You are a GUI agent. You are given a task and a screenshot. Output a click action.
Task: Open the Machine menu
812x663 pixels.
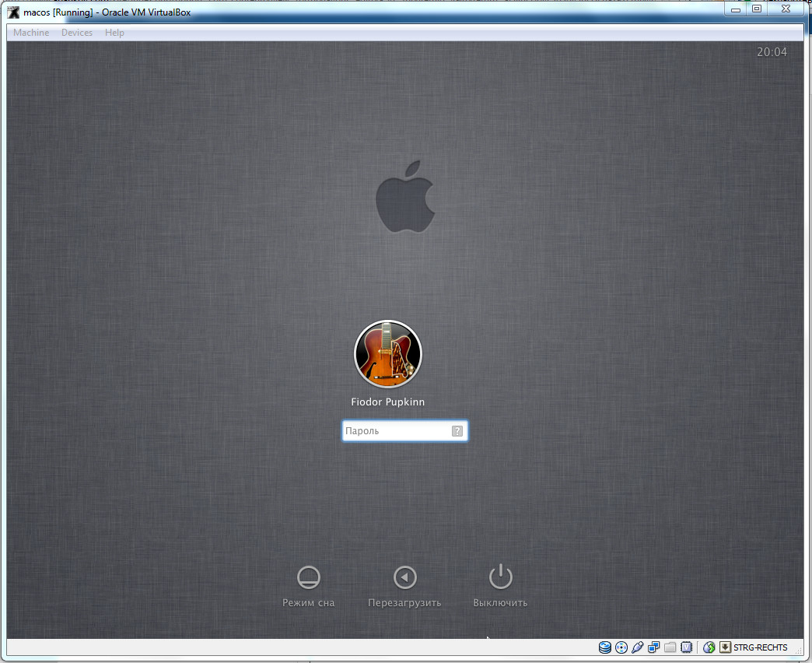coord(31,33)
